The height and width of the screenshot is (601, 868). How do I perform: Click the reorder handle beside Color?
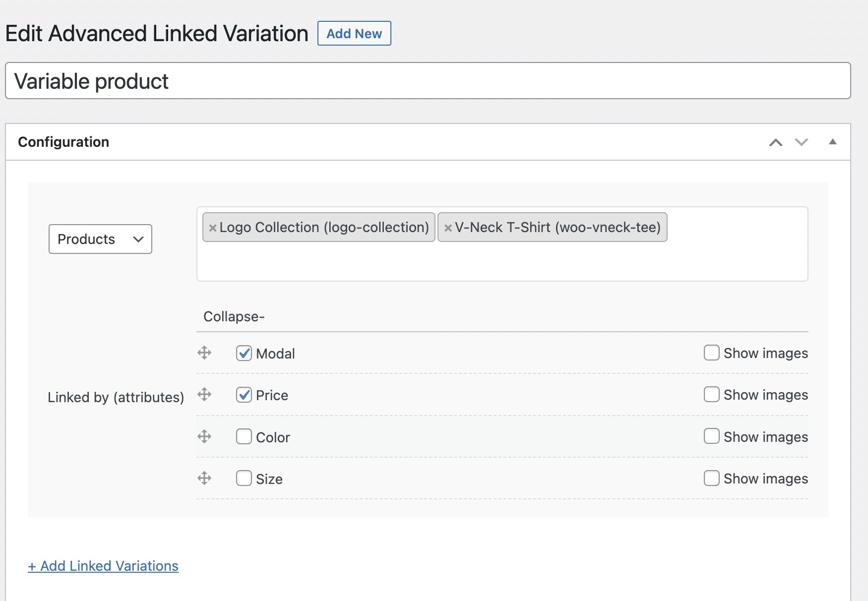tap(204, 437)
